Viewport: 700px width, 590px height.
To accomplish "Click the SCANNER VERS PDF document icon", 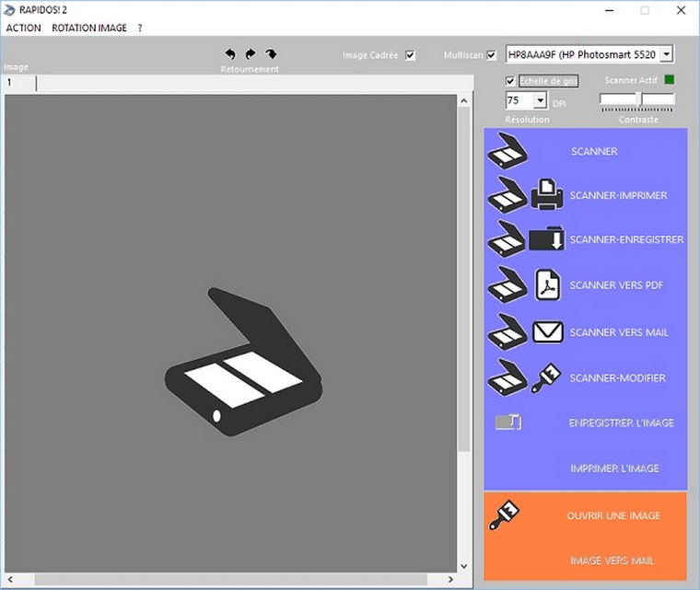I will click(x=548, y=284).
